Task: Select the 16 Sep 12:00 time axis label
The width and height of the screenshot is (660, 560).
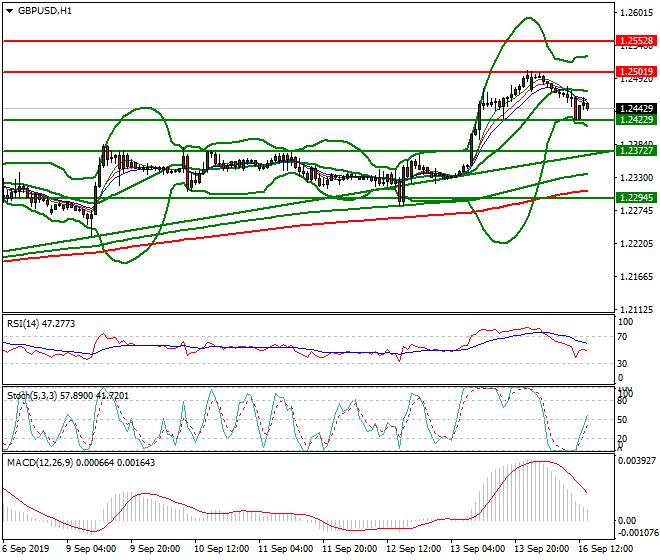Action: click(605, 549)
